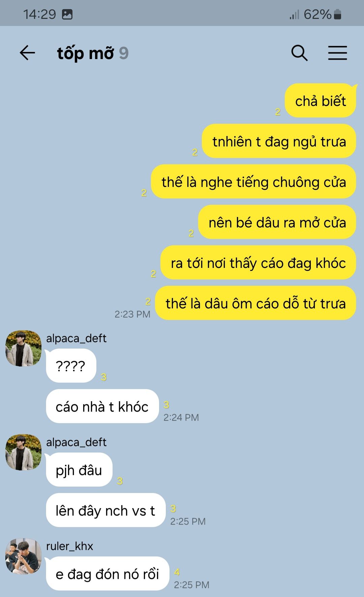Open search in the chat
The width and height of the screenshot is (364, 597).
point(299,53)
